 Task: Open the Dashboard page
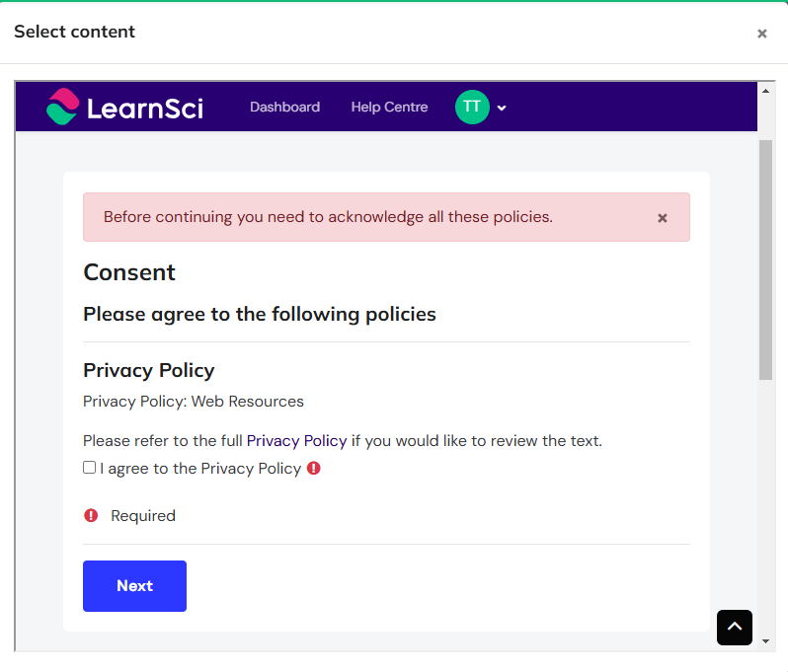[284, 108]
